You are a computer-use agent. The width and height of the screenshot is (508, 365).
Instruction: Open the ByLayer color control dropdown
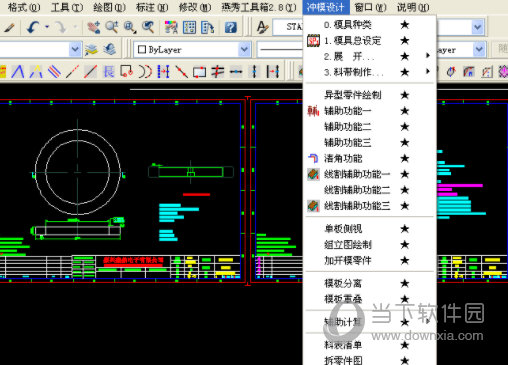tap(192, 50)
